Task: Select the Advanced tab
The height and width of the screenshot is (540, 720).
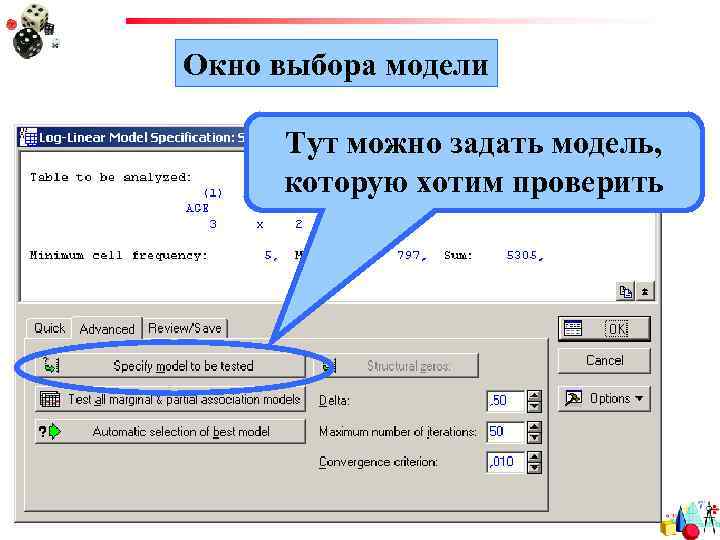Action: pyautogui.click(x=107, y=329)
